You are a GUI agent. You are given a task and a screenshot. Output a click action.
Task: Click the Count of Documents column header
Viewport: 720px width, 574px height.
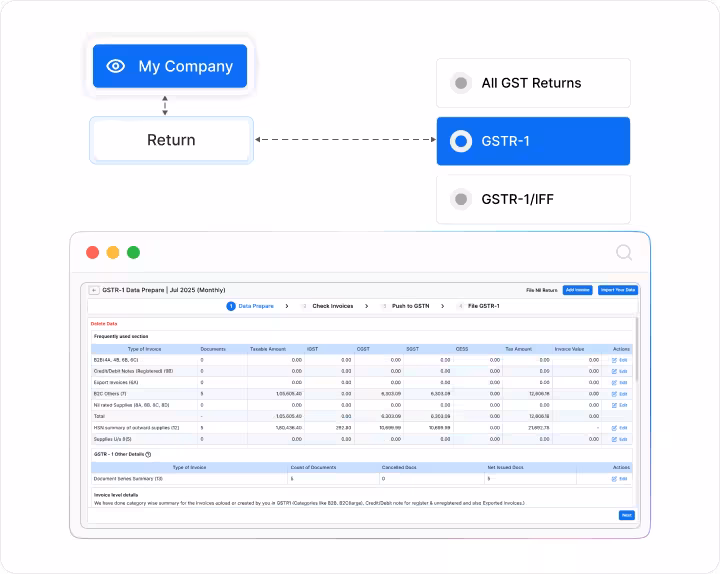point(313,467)
